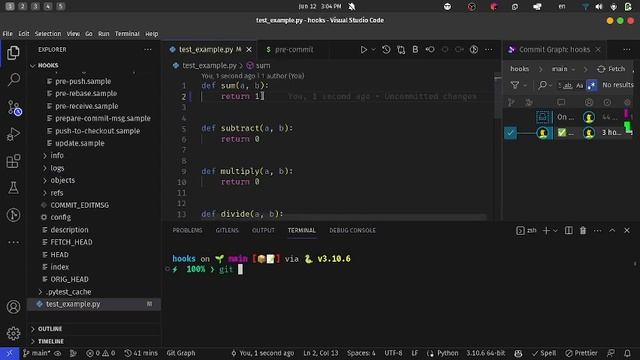Open remote window indicator in status bar
640x360 pixels.
[9, 353]
